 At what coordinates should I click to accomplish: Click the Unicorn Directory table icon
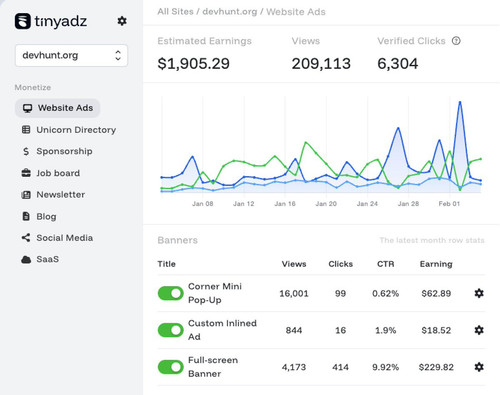(x=26, y=130)
